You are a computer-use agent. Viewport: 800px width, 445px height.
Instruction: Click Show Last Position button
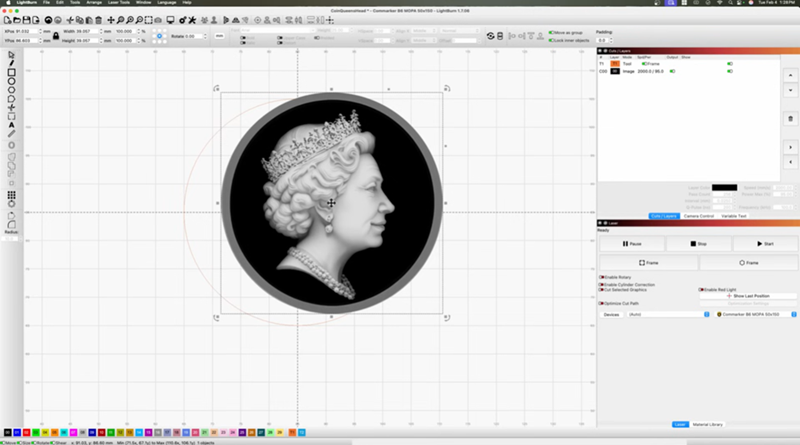[x=748, y=296]
